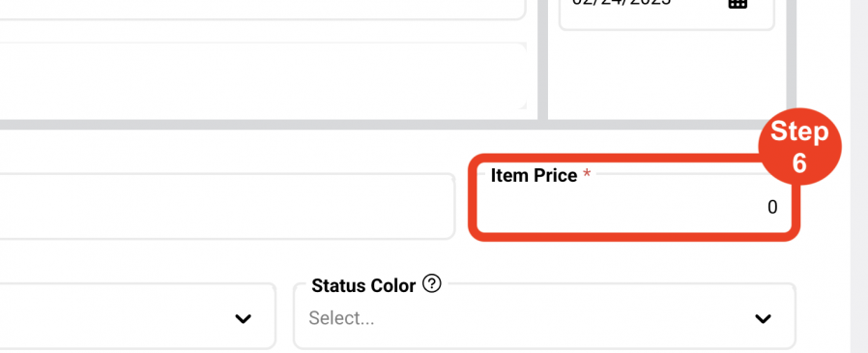Click the gray divider between the two top panels

coord(542,58)
